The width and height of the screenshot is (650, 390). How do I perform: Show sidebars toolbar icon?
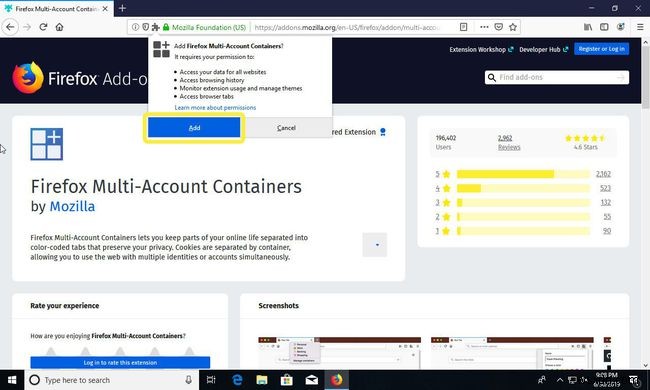604,27
